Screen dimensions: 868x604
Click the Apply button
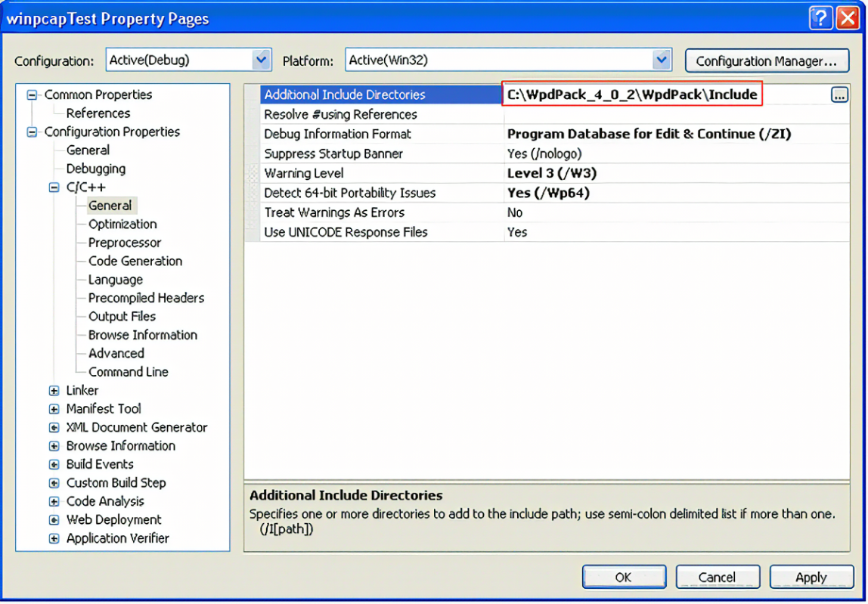(811, 578)
